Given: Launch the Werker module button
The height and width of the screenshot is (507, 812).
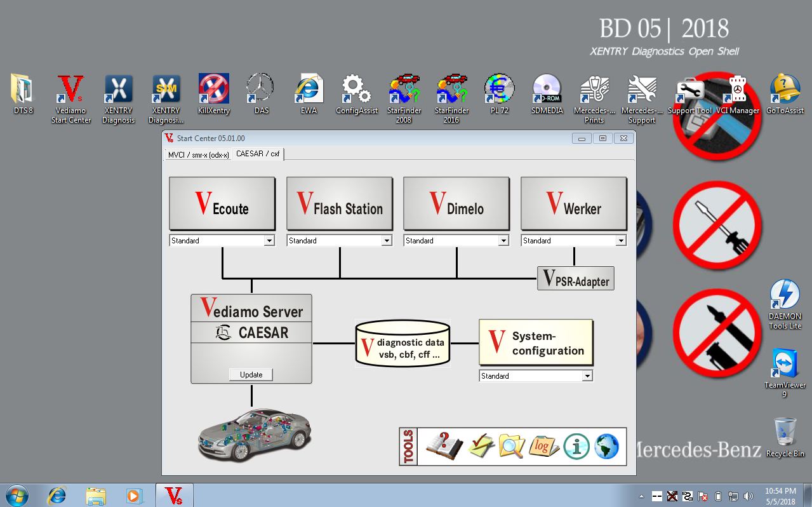Looking at the screenshot, I should [x=574, y=203].
